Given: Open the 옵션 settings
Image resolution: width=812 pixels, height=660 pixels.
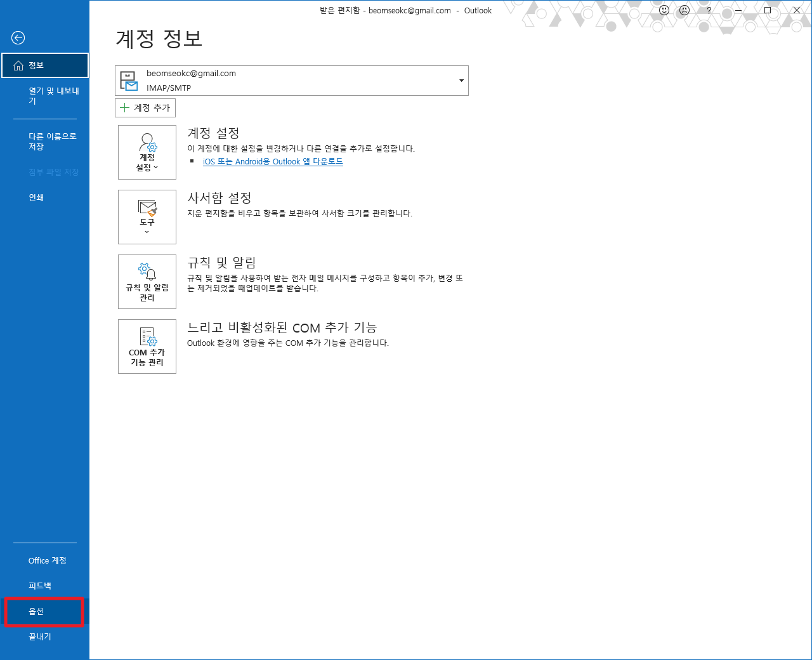Looking at the screenshot, I should pyautogui.click(x=44, y=612).
